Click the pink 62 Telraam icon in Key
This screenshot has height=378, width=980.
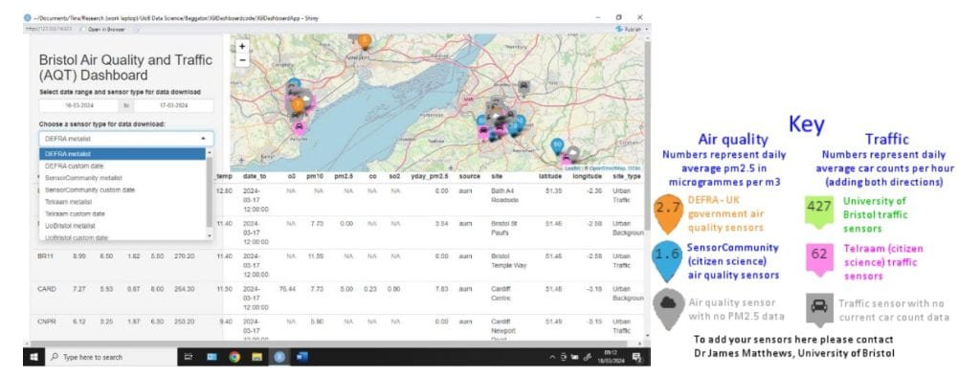click(x=819, y=258)
